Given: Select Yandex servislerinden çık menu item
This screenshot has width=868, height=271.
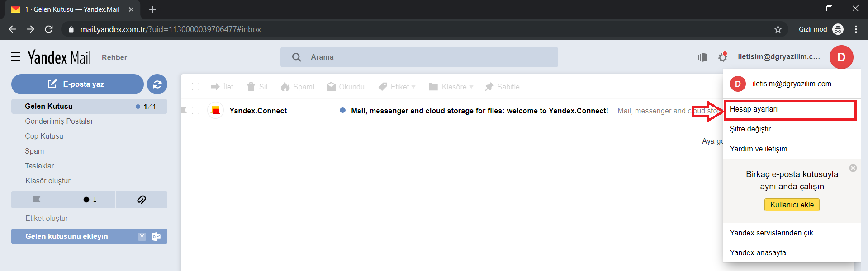Looking at the screenshot, I should pyautogui.click(x=792, y=233).
